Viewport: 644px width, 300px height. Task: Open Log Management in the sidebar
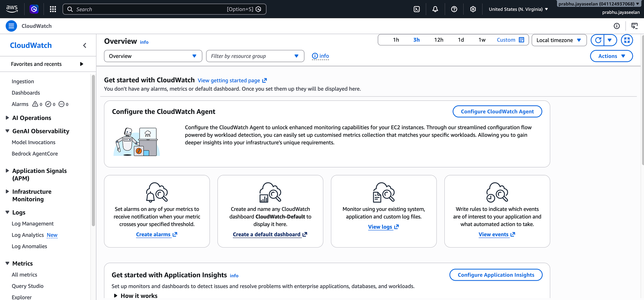point(32,223)
